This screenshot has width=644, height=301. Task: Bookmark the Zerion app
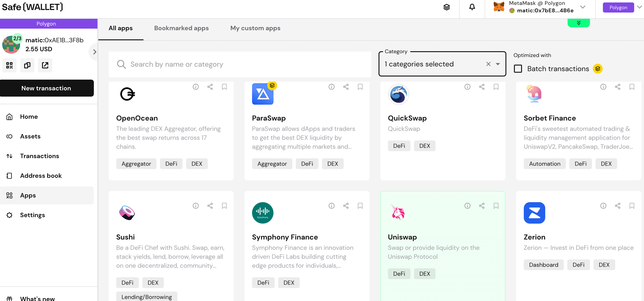coord(632,206)
